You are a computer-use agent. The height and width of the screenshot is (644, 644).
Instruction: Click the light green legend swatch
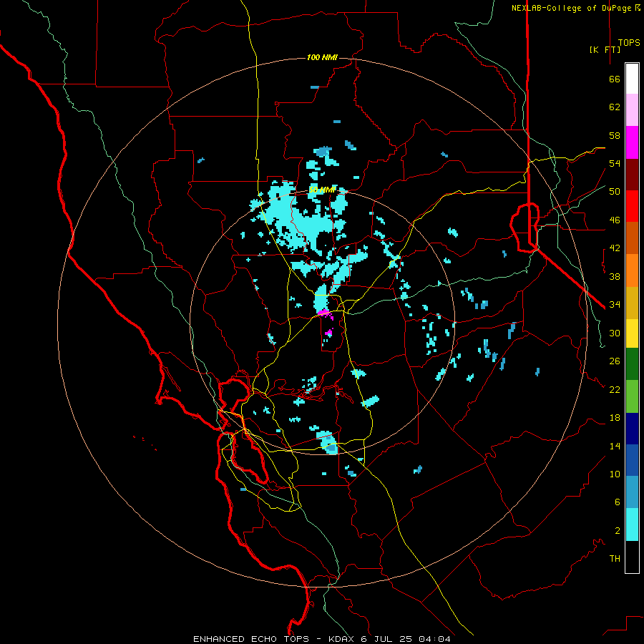pyautogui.click(x=632, y=396)
